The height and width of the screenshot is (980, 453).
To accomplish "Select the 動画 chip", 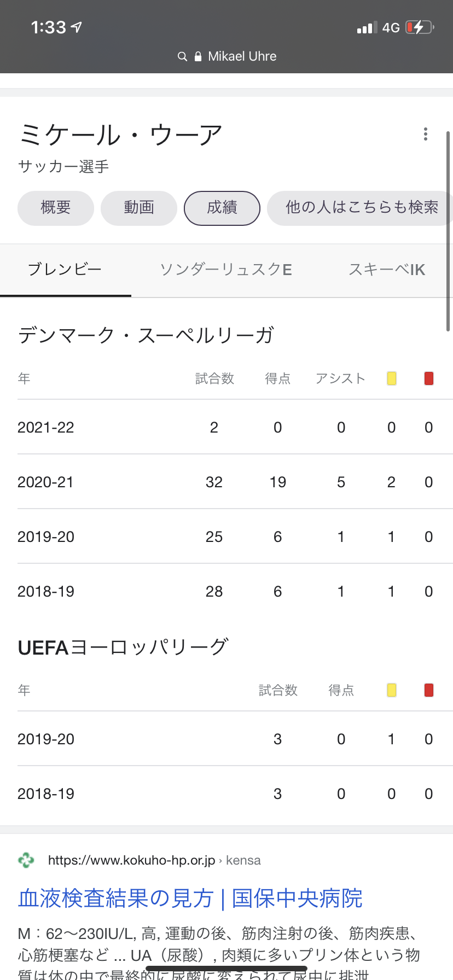I will click(139, 208).
